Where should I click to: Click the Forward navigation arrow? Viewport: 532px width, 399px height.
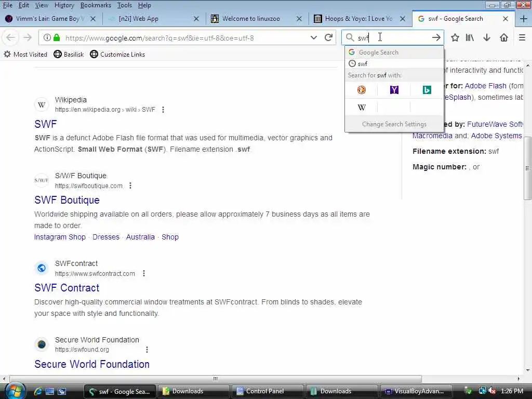coord(28,37)
